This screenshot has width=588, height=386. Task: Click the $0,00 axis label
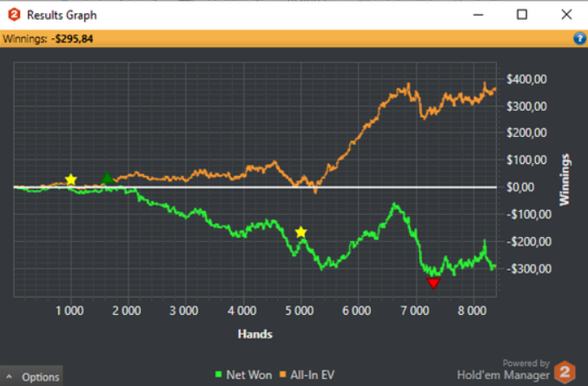pyautogui.click(x=521, y=186)
